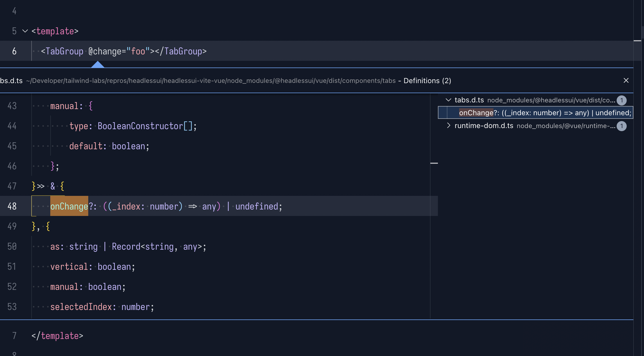
Task: Click the foo string inside @change attribute
Action: (x=139, y=51)
